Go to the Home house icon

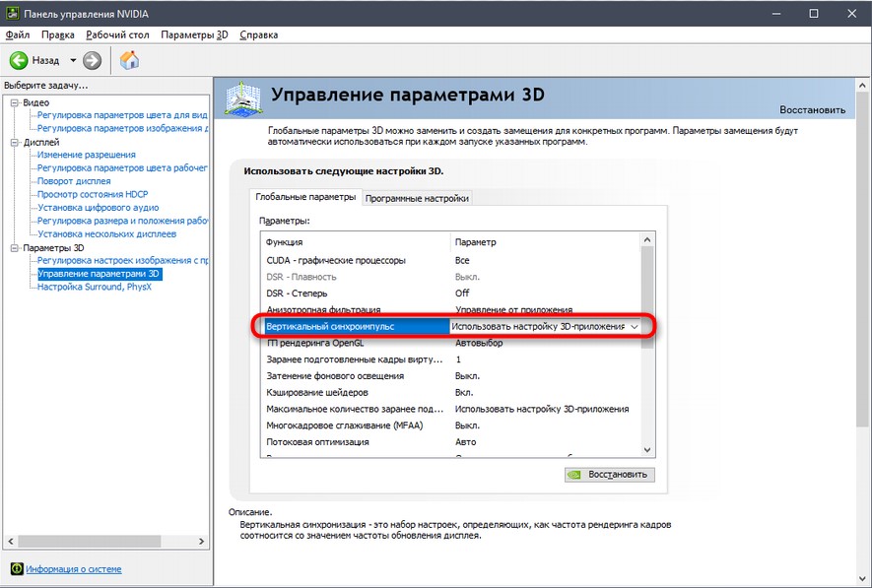(x=130, y=60)
